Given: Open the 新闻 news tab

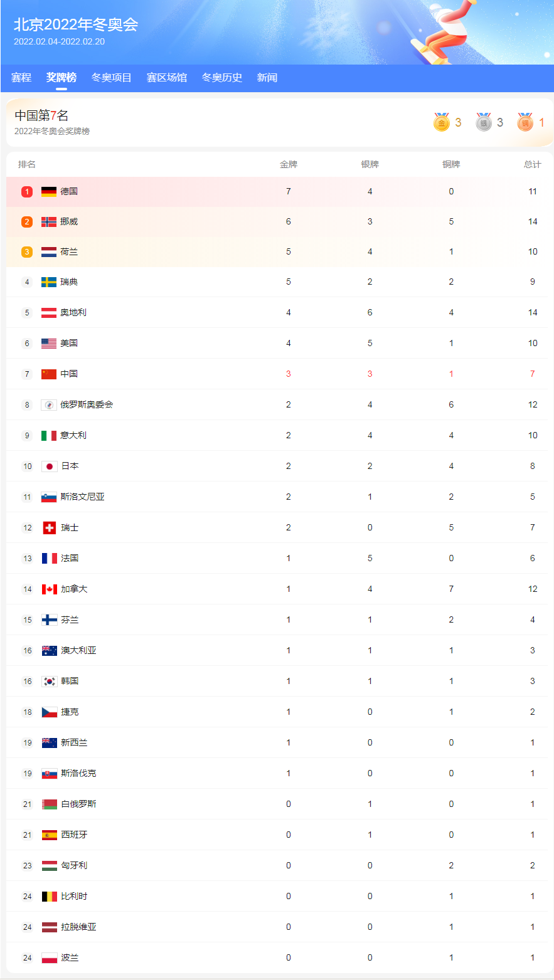Looking at the screenshot, I should pos(267,78).
